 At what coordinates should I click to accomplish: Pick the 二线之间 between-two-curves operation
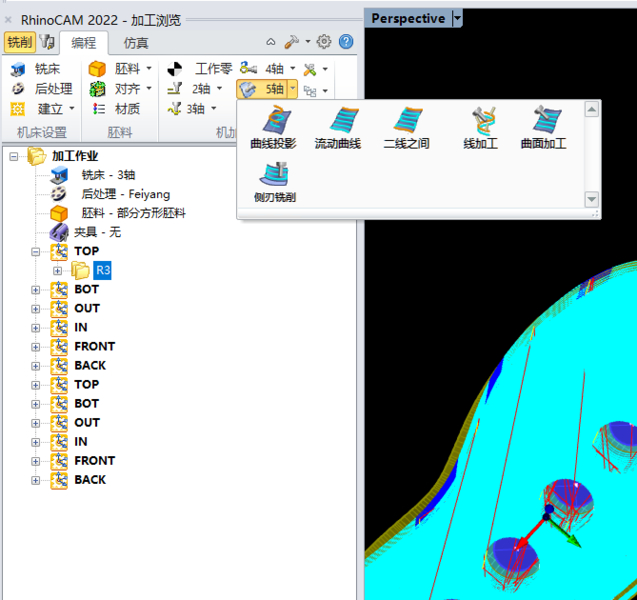click(406, 127)
